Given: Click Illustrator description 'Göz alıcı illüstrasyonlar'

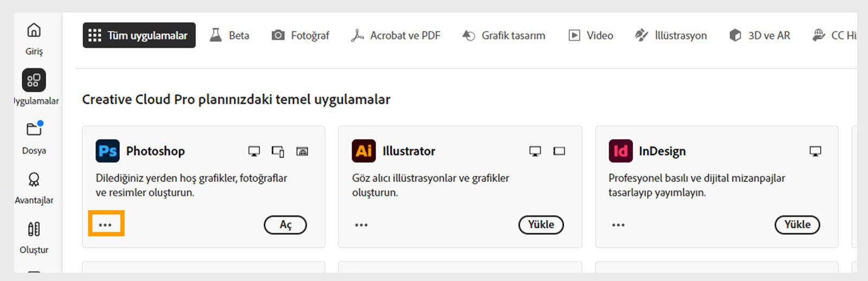Looking at the screenshot, I should tap(430, 185).
